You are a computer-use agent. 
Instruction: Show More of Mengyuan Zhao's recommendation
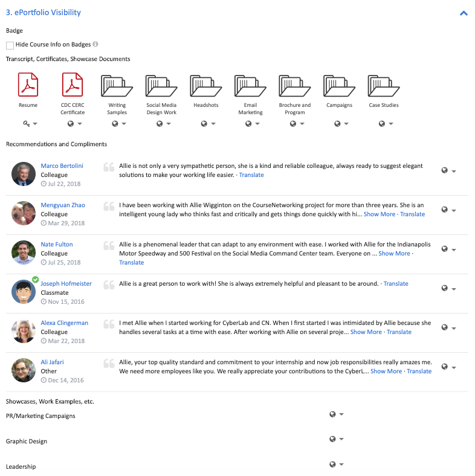click(380, 214)
